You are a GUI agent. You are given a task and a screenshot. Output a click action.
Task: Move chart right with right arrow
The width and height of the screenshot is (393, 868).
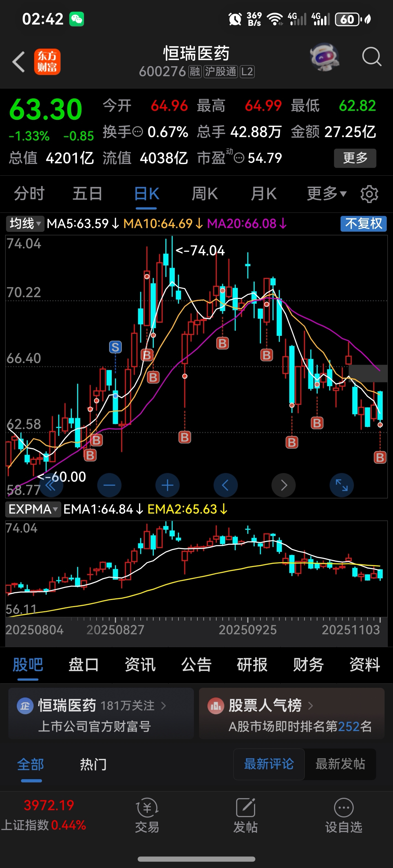(x=284, y=485)
